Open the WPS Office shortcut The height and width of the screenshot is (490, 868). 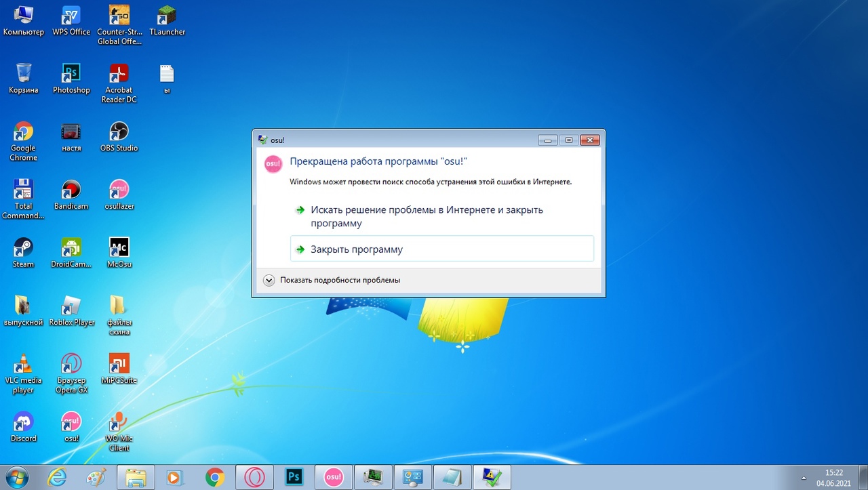click(71, 20)
